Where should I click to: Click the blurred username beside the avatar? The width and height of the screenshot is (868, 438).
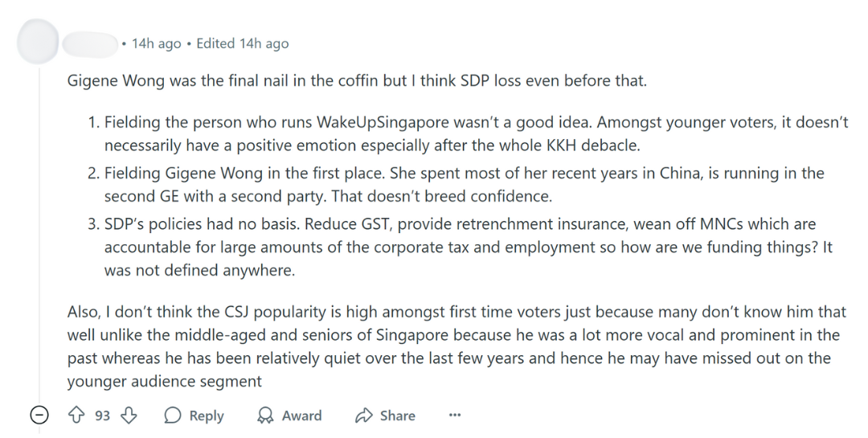click(x=89, y=43)
